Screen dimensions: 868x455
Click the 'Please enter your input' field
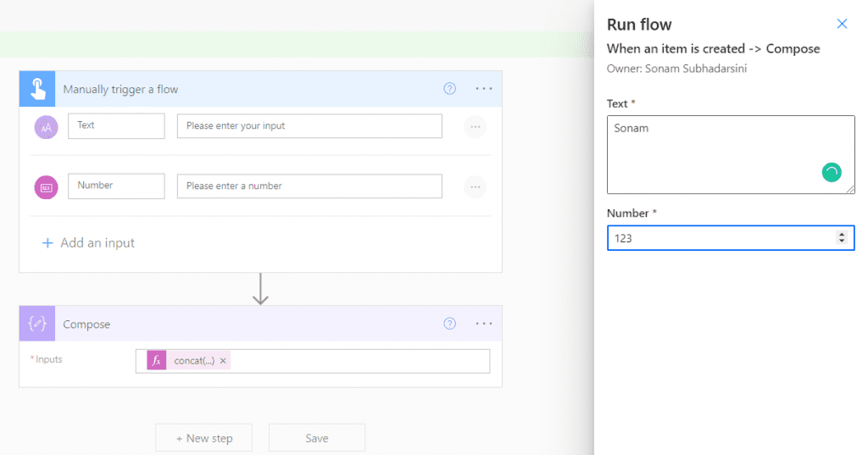(x=309, y=125)
